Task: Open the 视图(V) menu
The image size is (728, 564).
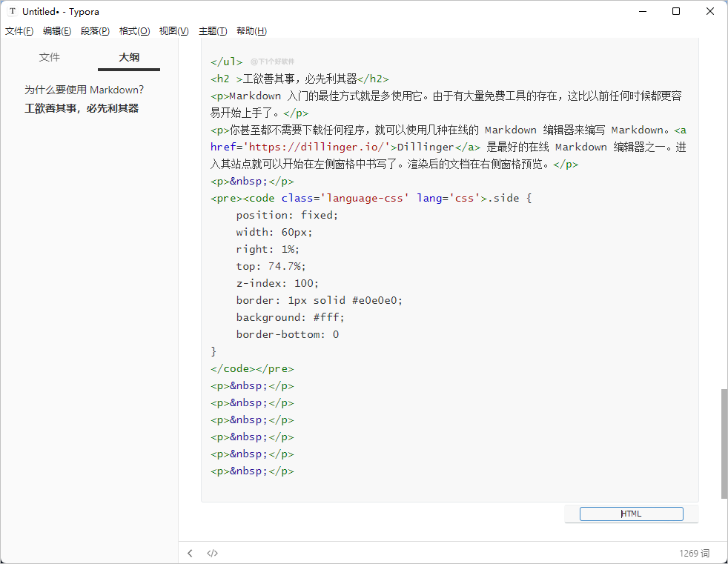Action: pyautogui.click(x=174, y=31)
